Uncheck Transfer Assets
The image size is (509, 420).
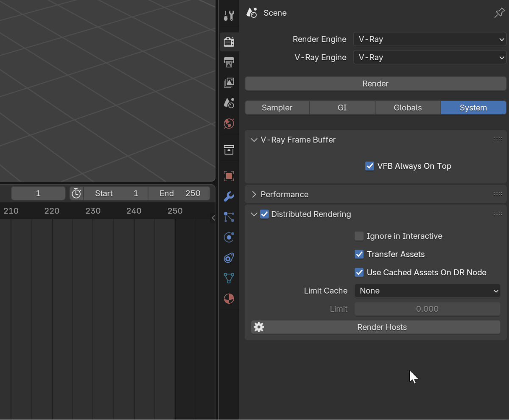click(359, 254)
